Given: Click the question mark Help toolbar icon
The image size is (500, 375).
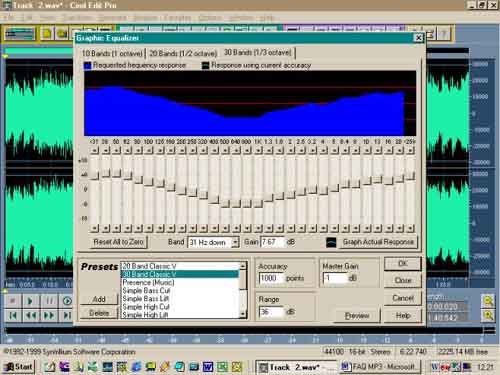Looking at the screenshot, I should (x=444, y=34).
